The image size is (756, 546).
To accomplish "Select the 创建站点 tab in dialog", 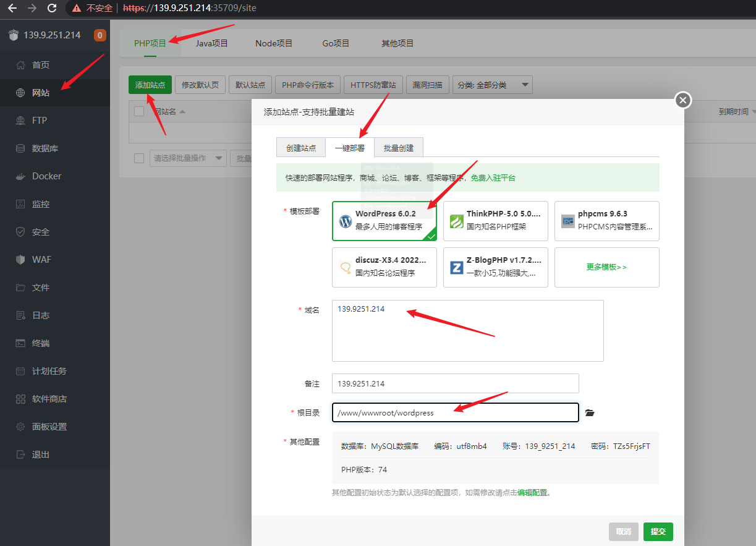I will pyautogui.click(x=301, y=148).
